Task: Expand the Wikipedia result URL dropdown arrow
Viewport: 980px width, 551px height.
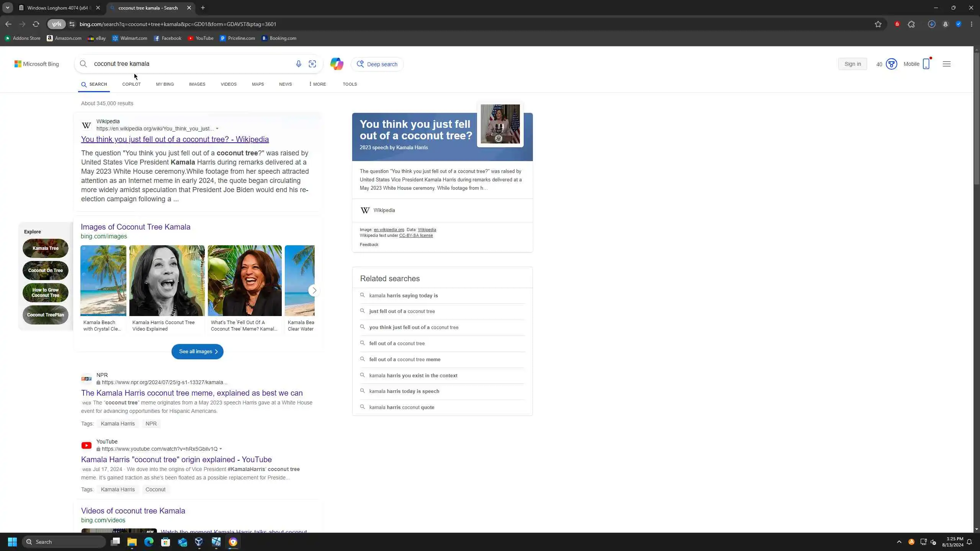Action: tap(217, 129)
